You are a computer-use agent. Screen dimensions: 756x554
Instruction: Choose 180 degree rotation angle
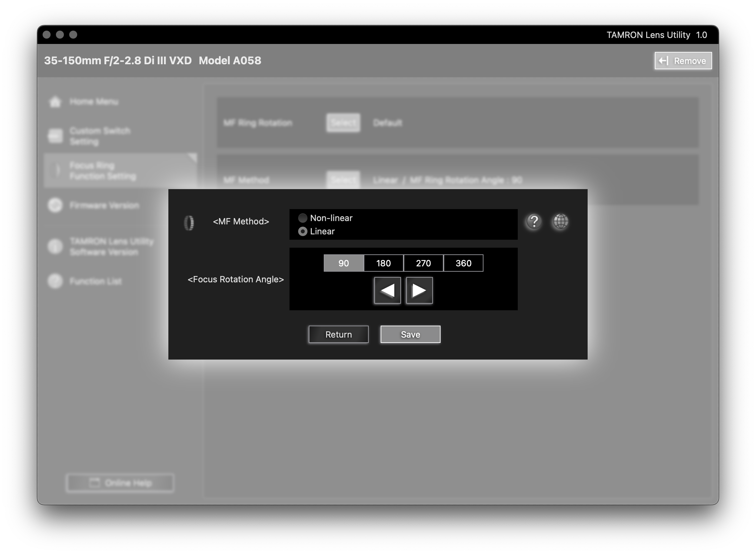(x=383, y=263)
